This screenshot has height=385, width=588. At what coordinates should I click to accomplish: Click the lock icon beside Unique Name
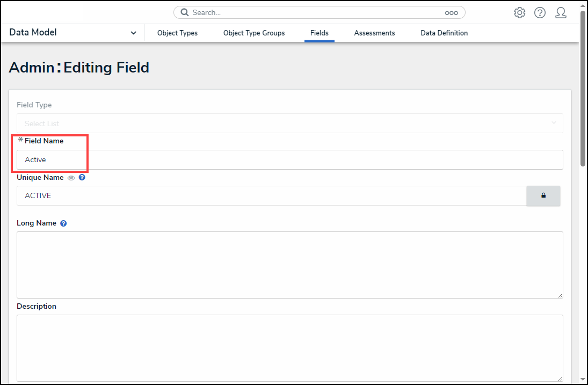click(543, 196)
